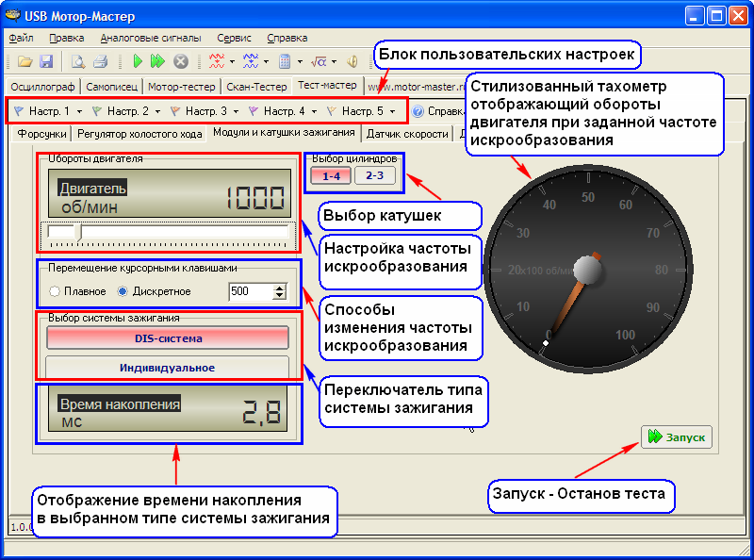The image size is (754, 560).
Task: Click the print preview icon
Action: (x=79, y=61)
